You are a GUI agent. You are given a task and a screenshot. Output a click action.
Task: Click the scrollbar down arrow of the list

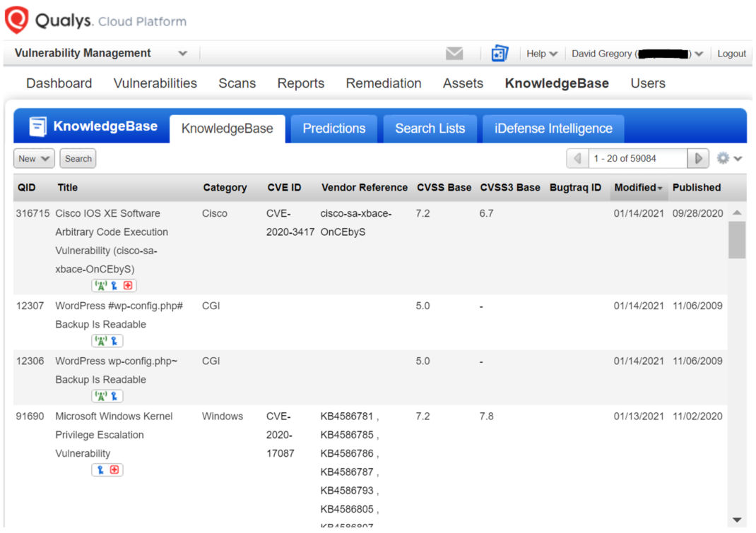[x=737, y=520]
